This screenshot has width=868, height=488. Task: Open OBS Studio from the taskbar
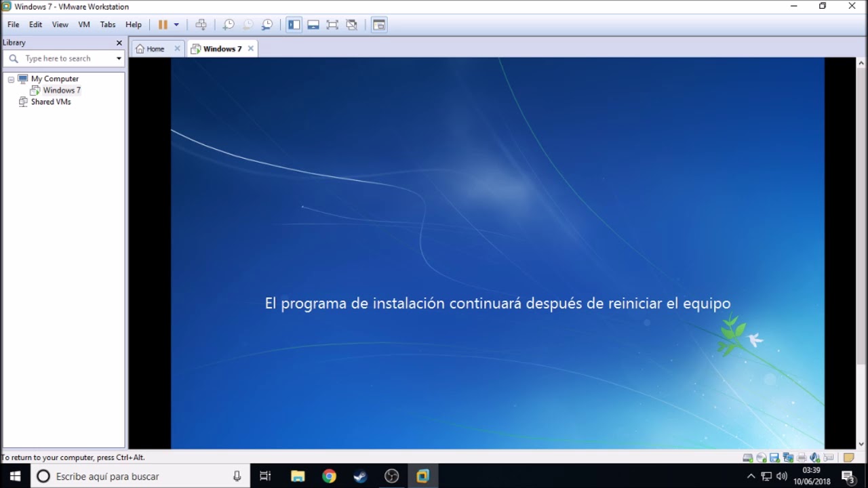click(391, 476)
